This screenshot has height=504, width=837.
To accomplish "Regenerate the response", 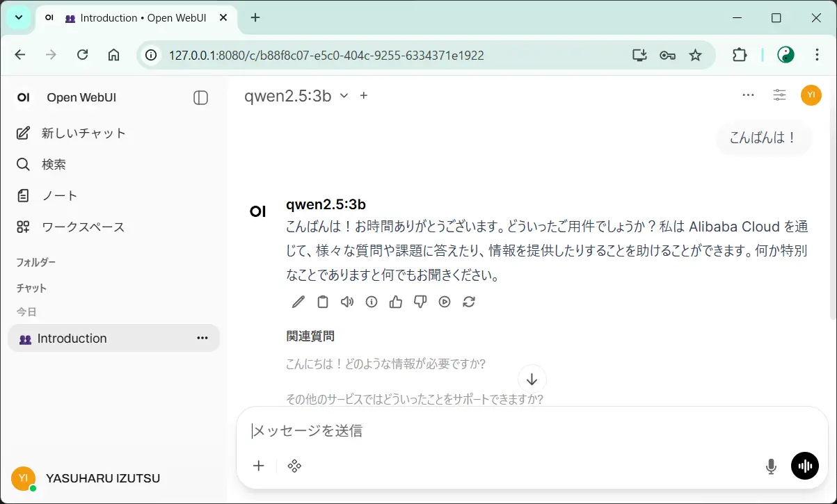I will tap(469, 302).
